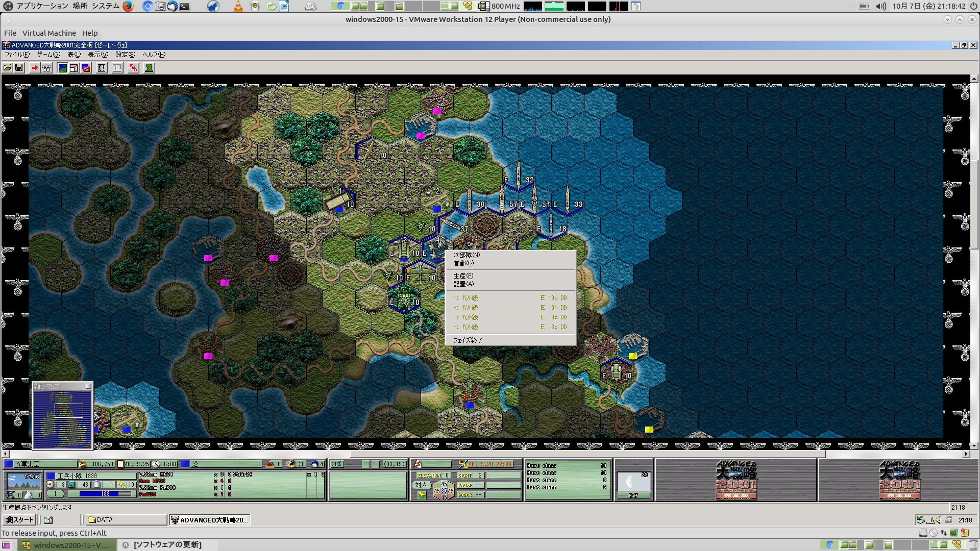Open the ヘルプ(H) menu

(x=154, y=55)
